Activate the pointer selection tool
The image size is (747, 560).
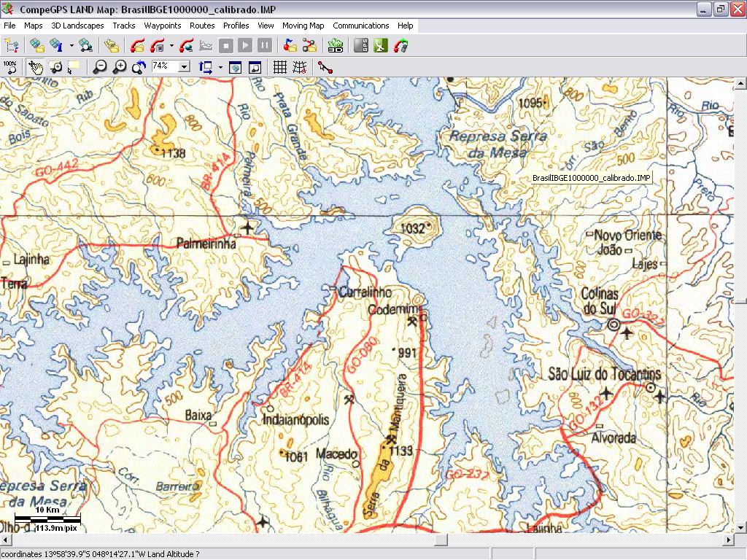tap(73, 67)
